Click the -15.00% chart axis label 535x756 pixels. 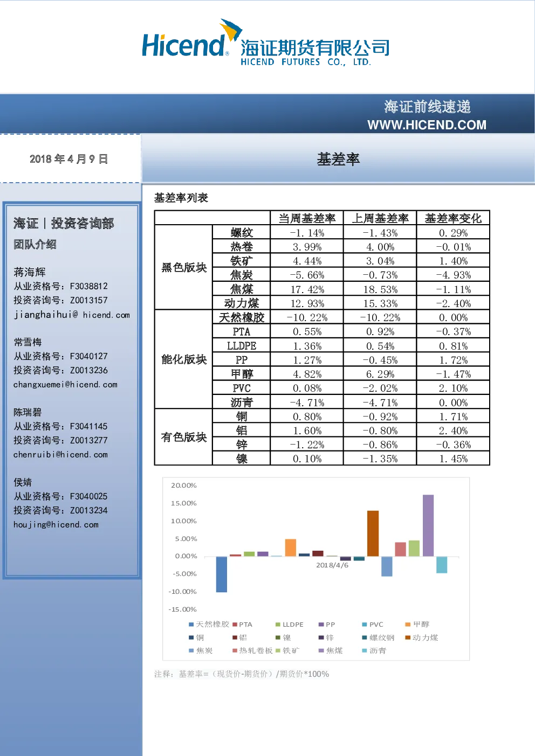[182, 609]
